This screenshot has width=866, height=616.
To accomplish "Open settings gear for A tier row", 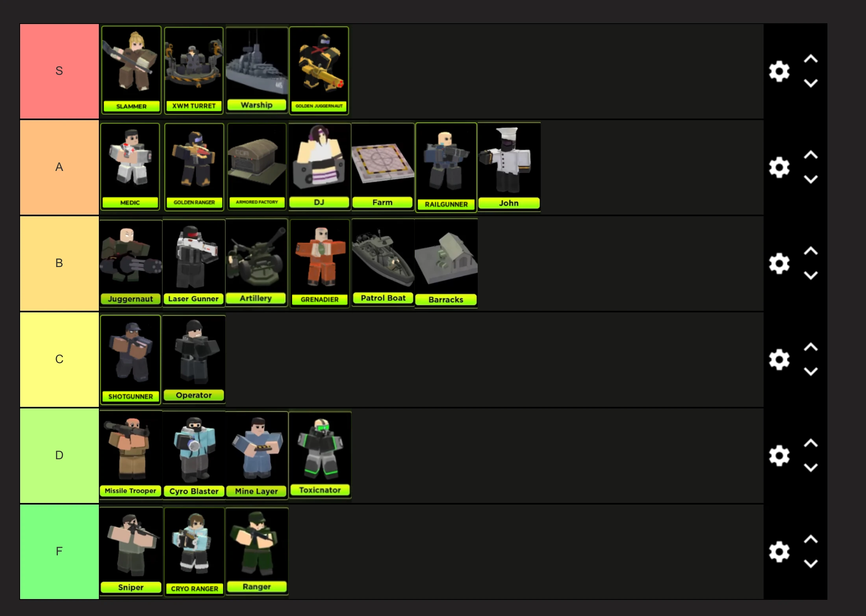I will tap(779, 167).
